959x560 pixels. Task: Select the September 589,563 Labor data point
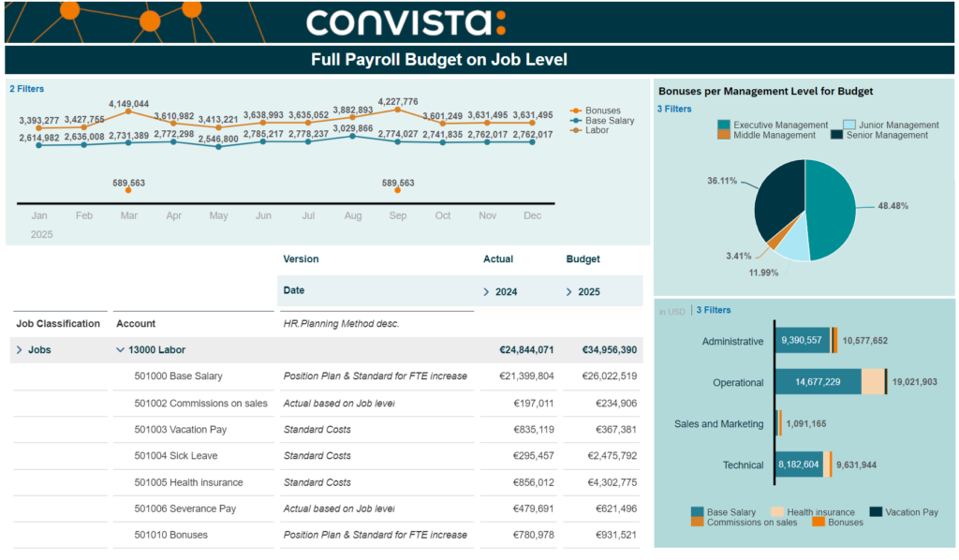click(x=398, y=189)
